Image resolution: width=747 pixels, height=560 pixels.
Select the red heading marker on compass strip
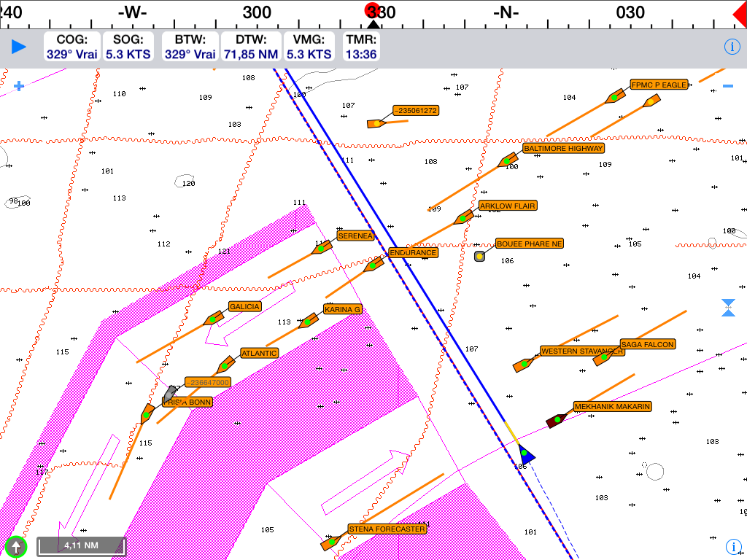point(372,10)
